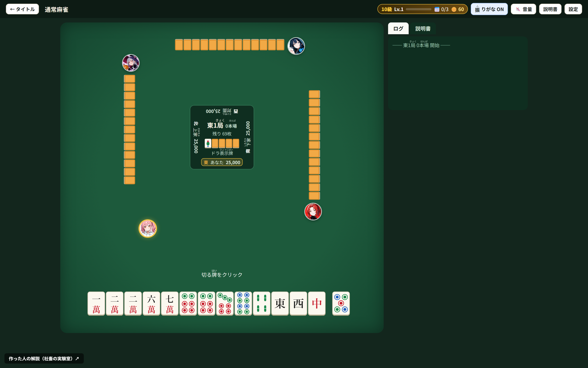Screen dimensions: 588x368
Task: Switch to the ログ tab
Action: (398, 29)
